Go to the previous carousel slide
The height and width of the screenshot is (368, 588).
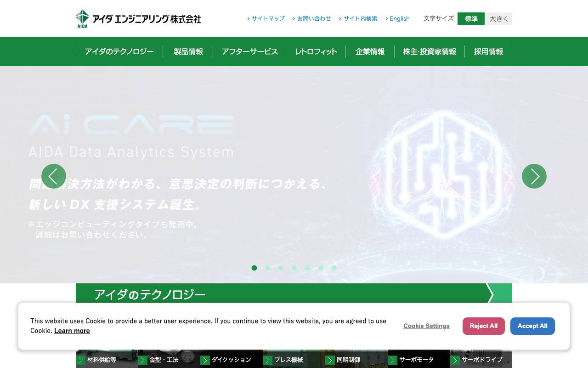pyautogui.click(x=54, y=176)
